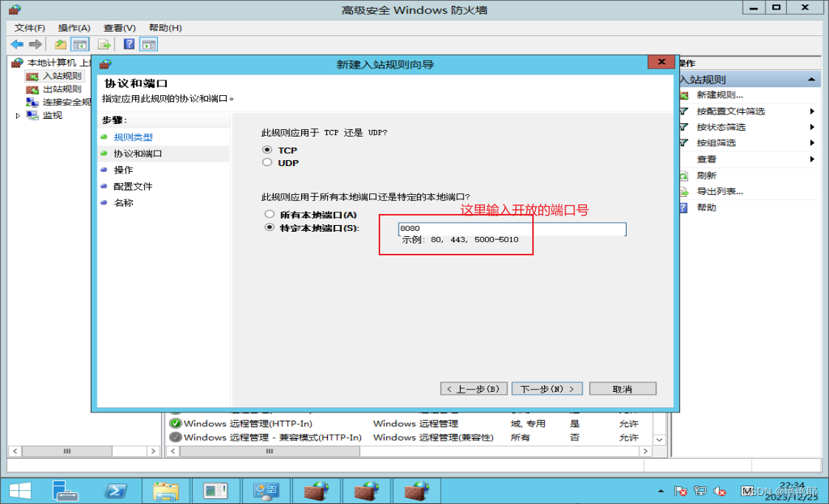Select 连接安全规则 tree node
This screenshot has width=829, height=504.
(66, 103)
